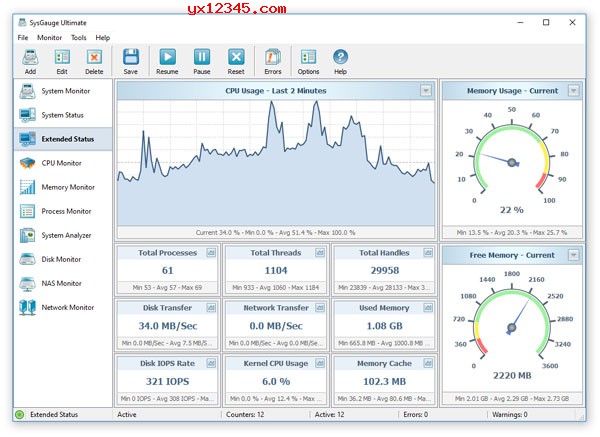Click the Errors: 0 status bar entry
Viewport: 600px width, 437px height.
pyautogui.click(x=416, y=414)
